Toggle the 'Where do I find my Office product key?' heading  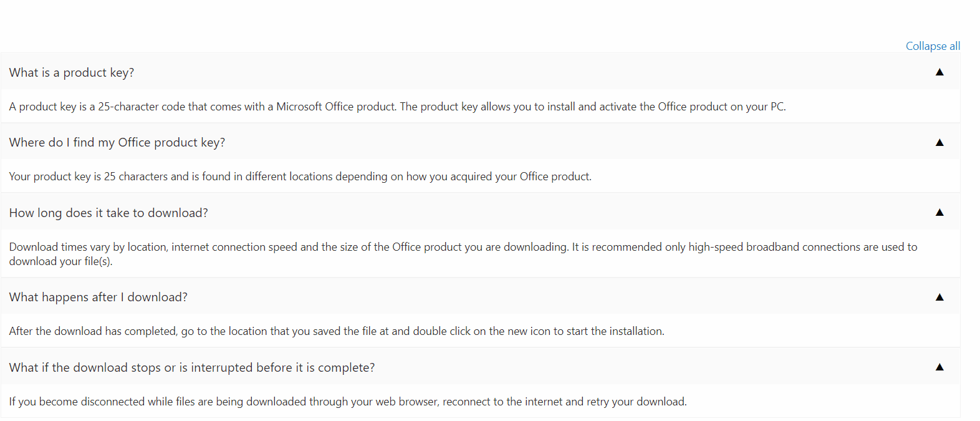pyautogui.click(x=117, y=143)
